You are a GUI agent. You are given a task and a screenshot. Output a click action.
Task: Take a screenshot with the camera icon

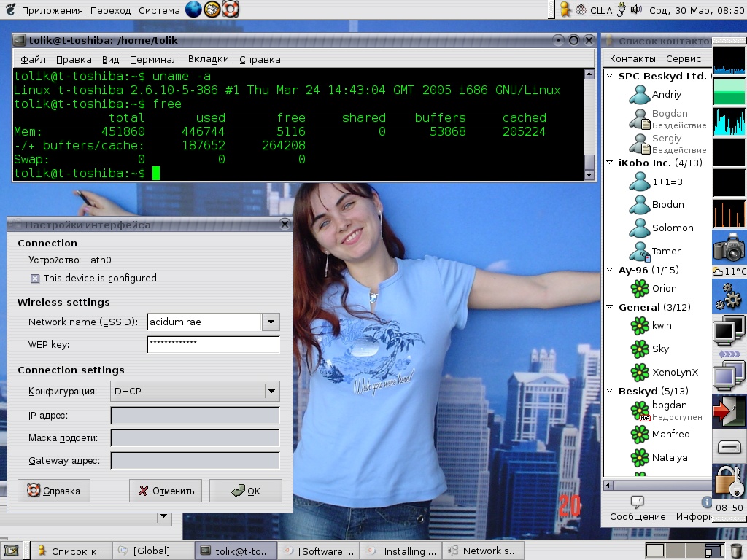pyautogui.click(x=729, y=246)
